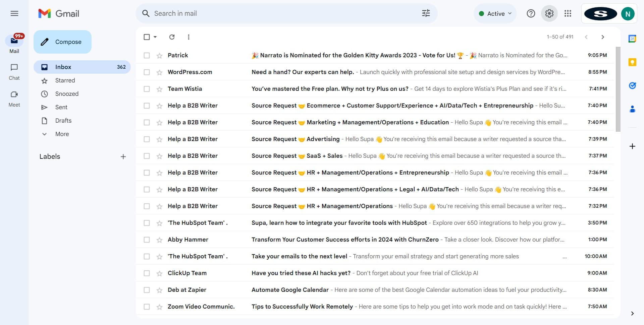
Task: Open Contacts in side panel
Action: 632,109
